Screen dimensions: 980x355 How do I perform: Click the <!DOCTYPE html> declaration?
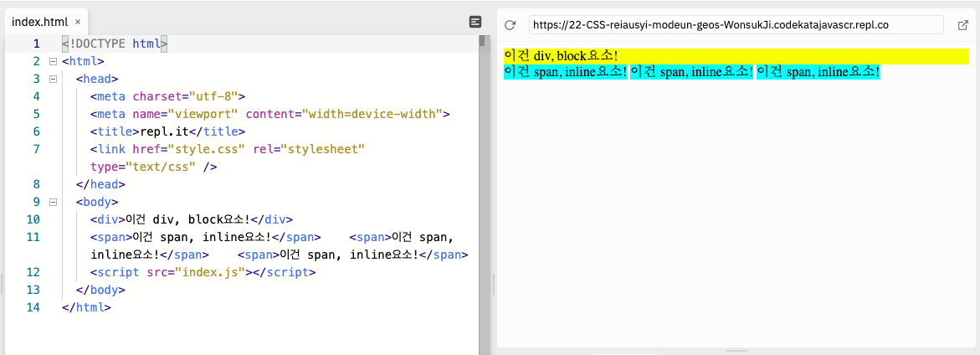(115, 44)
